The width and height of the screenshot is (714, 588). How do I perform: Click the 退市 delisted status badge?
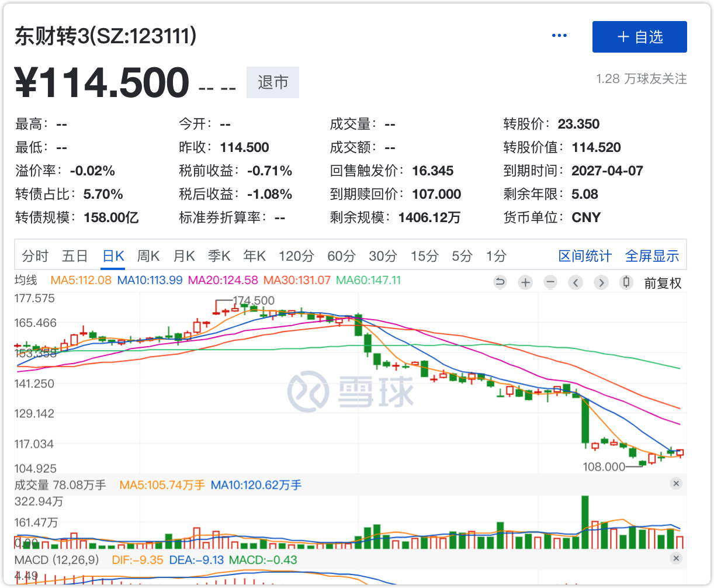[273, 82]
